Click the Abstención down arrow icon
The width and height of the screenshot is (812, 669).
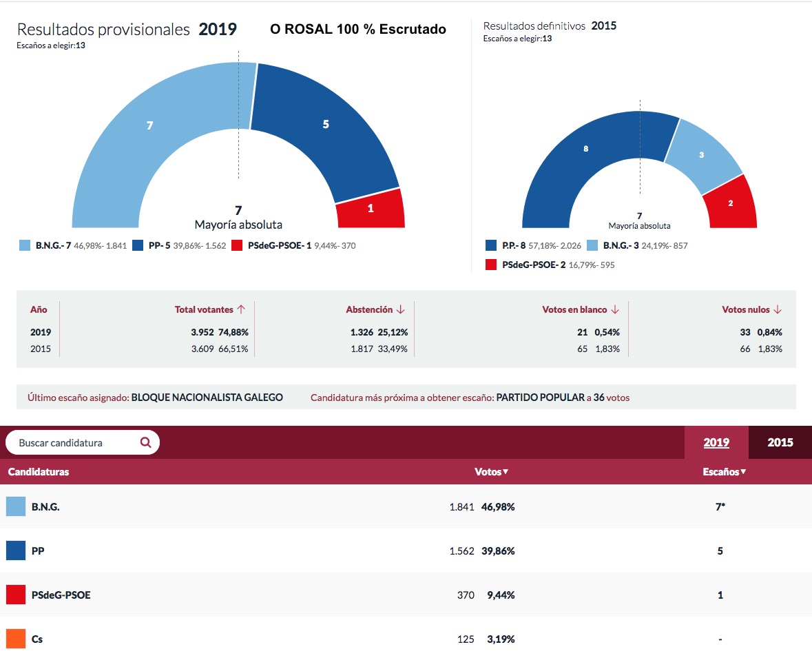coord(400,309)
